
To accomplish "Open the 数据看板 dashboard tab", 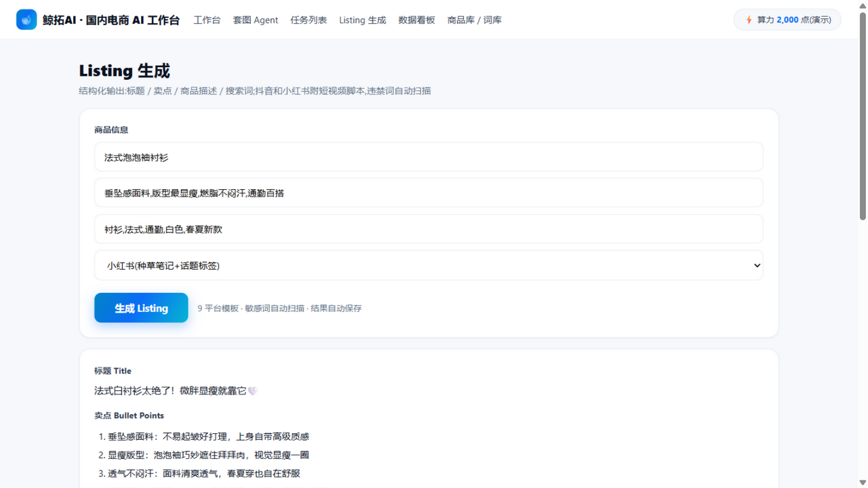I will tap(417, 20).
